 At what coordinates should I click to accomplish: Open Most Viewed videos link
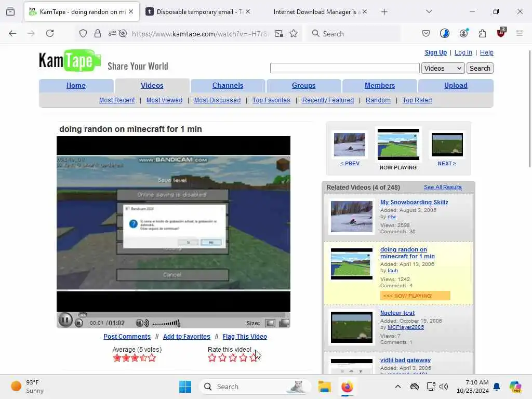164,100
